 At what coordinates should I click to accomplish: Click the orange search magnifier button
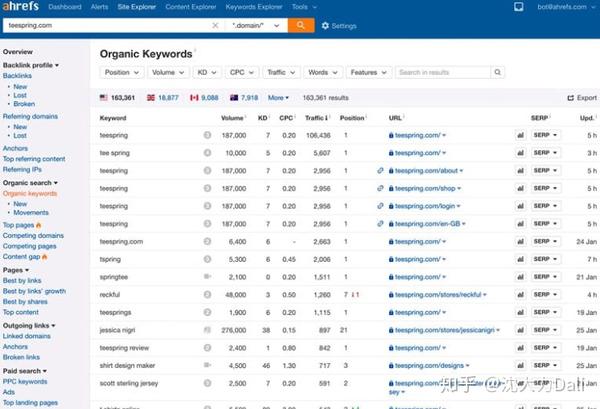[x=301, y=26]
